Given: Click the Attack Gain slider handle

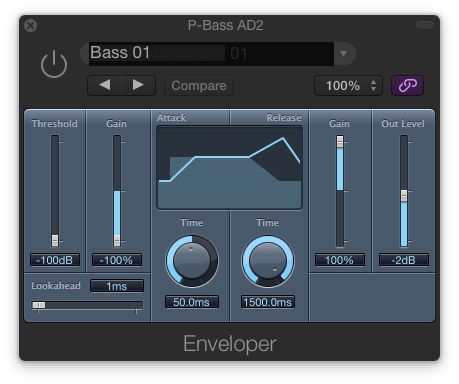Looking at the screenshot, I should 117,240.
